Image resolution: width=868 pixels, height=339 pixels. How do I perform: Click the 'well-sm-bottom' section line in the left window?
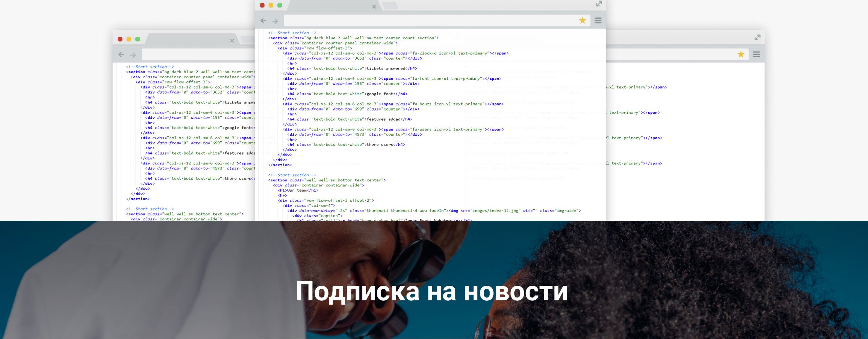coord(185,214)
